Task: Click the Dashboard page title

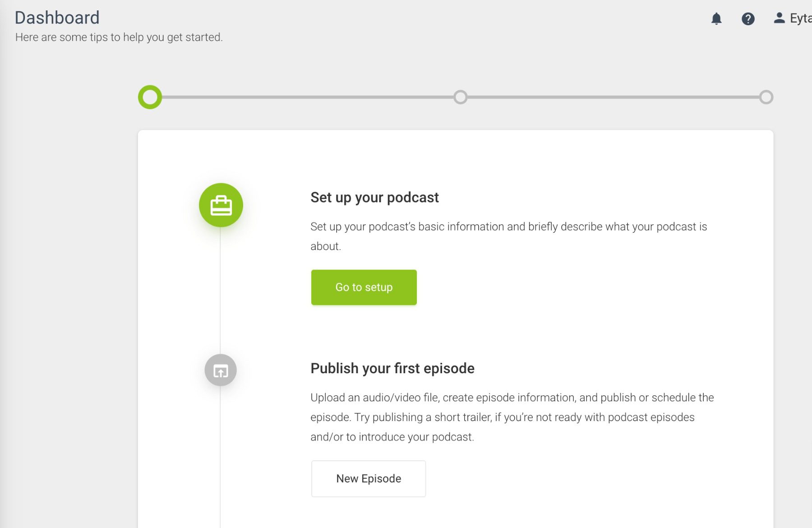Action: (x=57, y=18)
